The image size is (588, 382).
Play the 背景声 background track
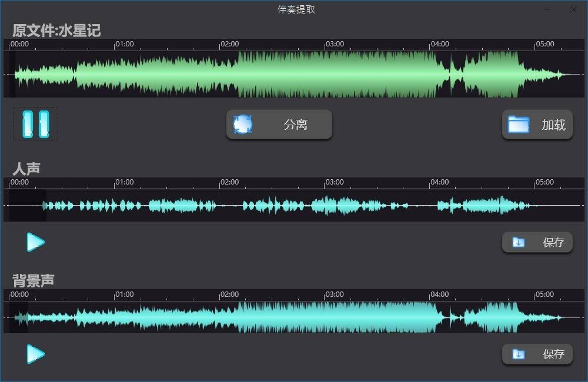35,354
